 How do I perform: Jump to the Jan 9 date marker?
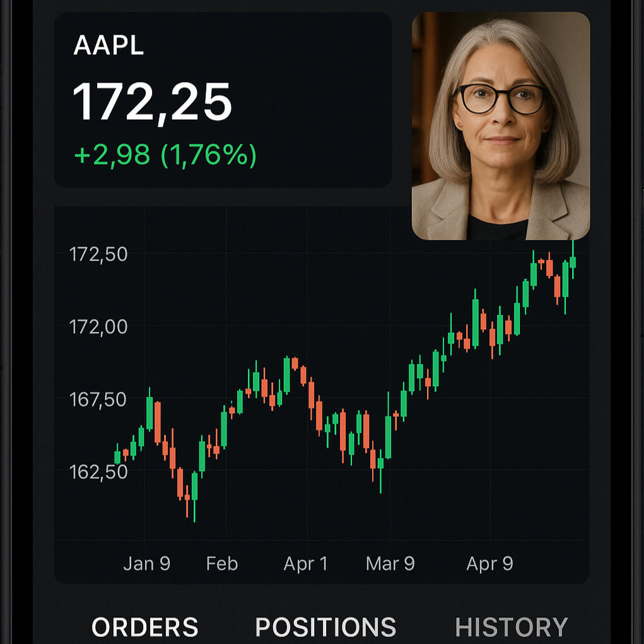[146, 563]
